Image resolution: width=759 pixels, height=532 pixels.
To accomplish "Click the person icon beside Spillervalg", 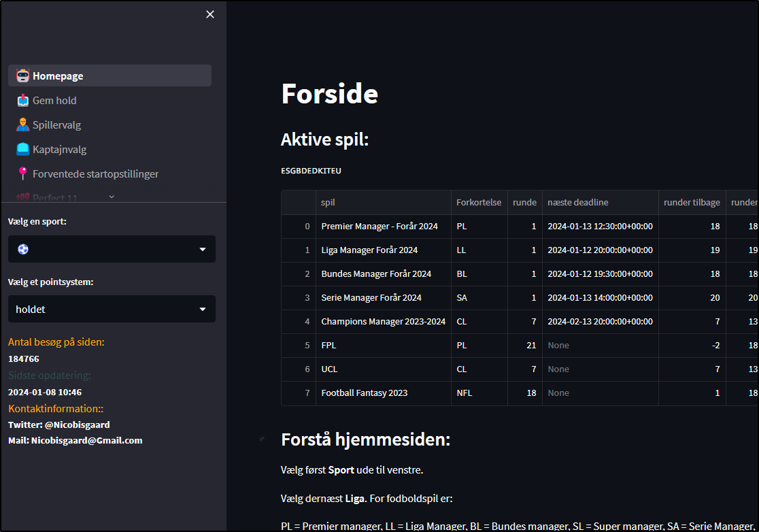I will point(22,125).
